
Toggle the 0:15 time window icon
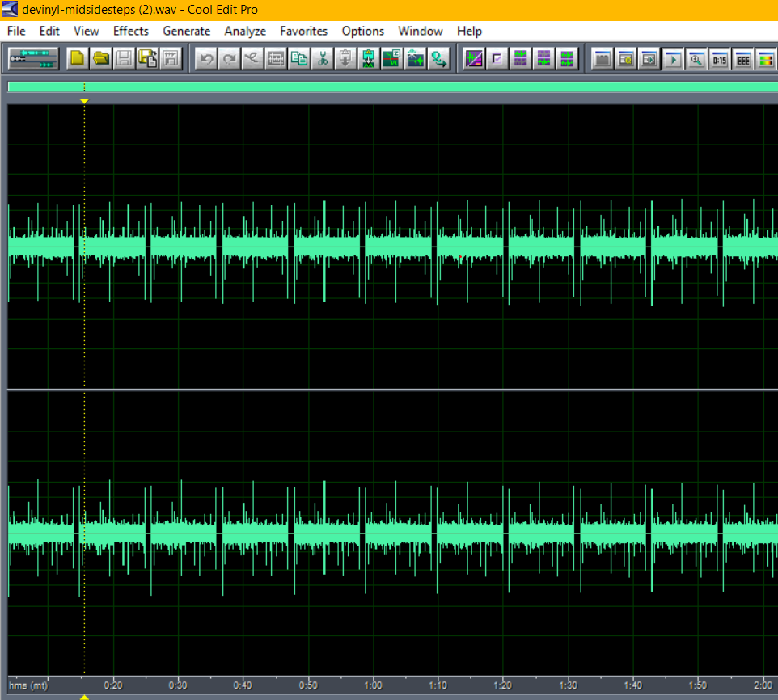719,58
